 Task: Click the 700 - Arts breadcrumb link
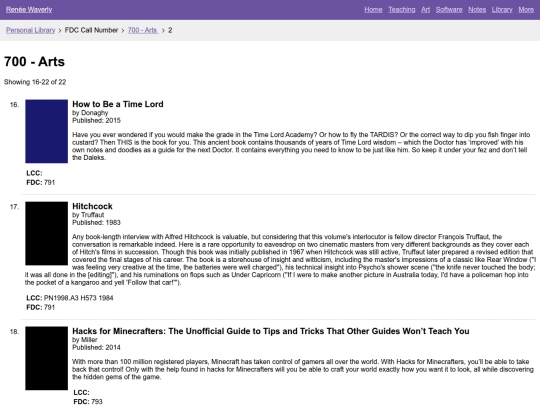click(x=143, y=30)
